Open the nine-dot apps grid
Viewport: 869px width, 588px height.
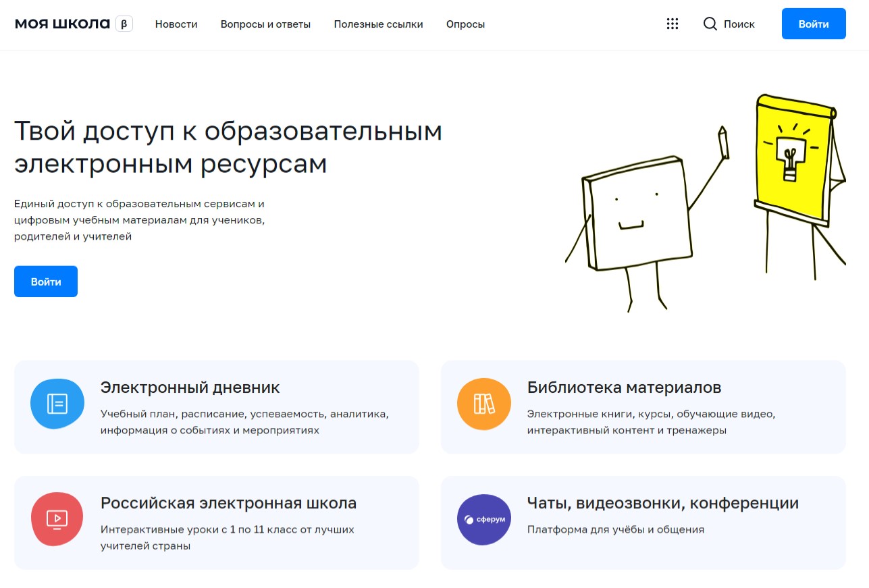click(x=672, y=24)
